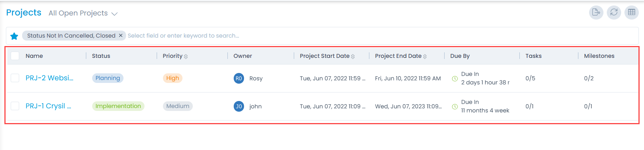Check the PRJ-1 Crysil row checkbox
Viewport: 644px width, 150px height.
(x=15, y=106)
